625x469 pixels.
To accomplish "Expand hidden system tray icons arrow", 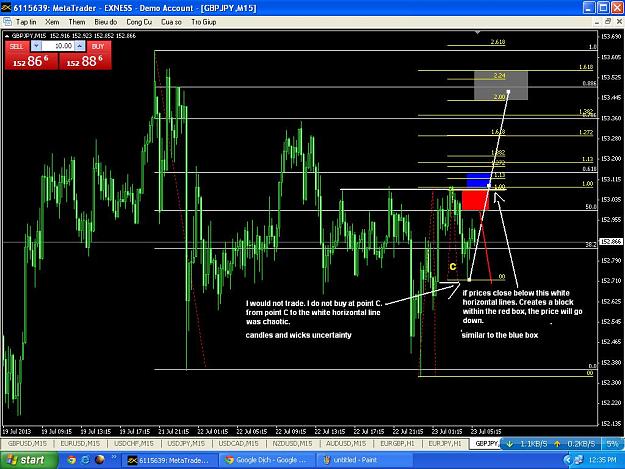I will pyautogui.click(x=568, y=460).
